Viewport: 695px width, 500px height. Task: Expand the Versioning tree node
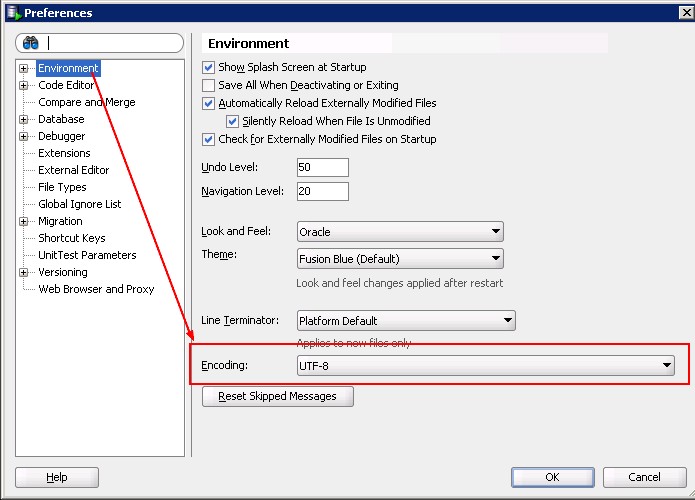pyautogui.click(x=23, y=273)
